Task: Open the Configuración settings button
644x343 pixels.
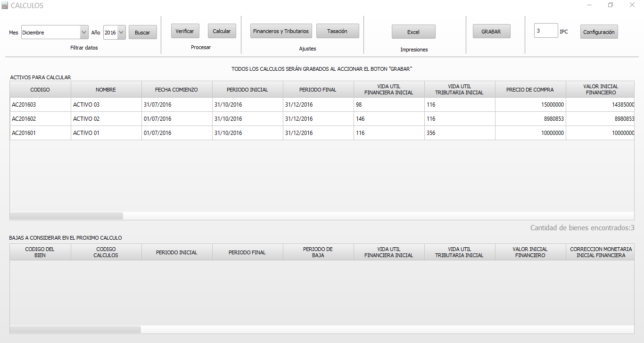Action: [599, 32]
